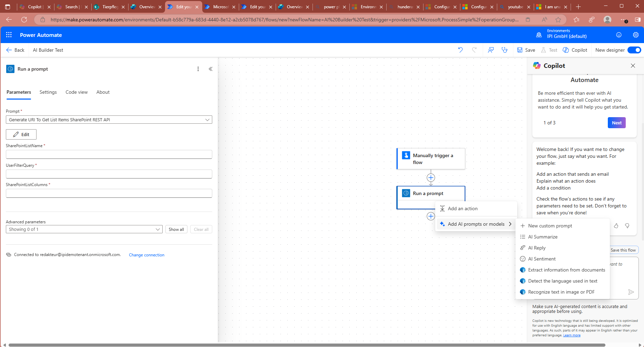Select Extract information from documents
This screenshot has width=644, height=347.
point(562,270)
